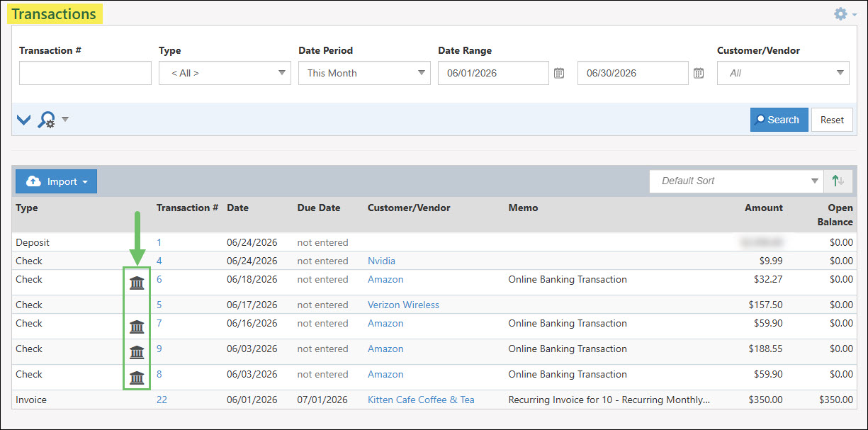Click the $157.50 amount cell

[x=765, y=305]
